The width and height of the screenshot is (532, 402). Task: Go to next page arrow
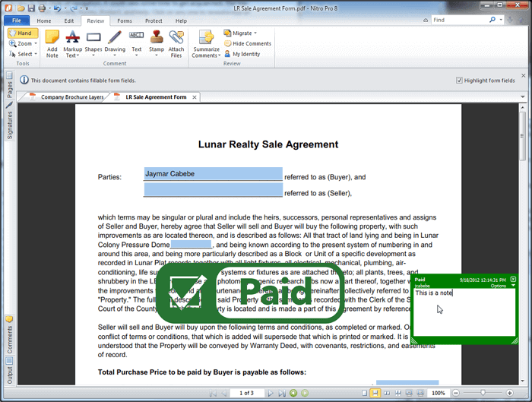pyautogui.click(x=271, y=393)
